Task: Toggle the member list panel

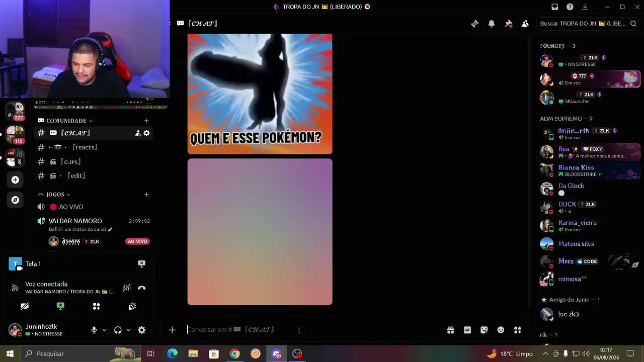Action: pos(525,24)
